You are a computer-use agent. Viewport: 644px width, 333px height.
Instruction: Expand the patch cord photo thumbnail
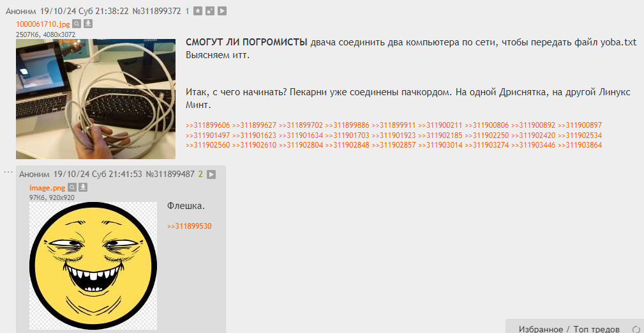click(96, 99)
